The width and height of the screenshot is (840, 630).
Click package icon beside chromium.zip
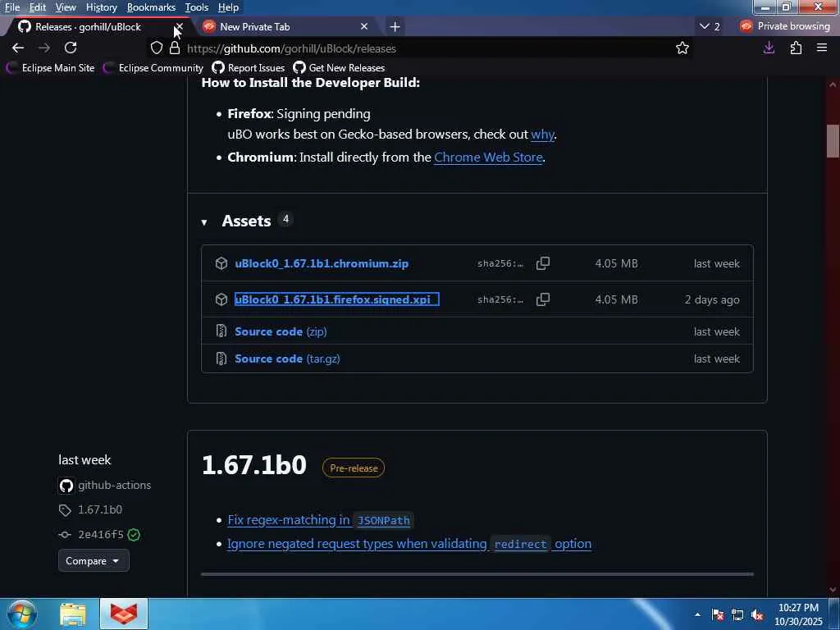(x=221, y=263)
